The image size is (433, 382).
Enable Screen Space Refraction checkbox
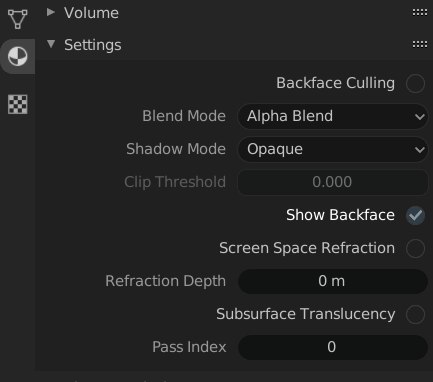(x=415, y=248)
